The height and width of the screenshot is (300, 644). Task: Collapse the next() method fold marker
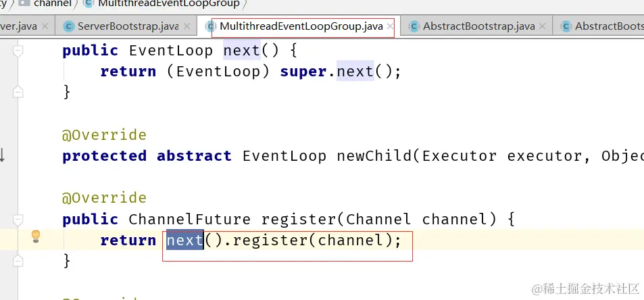click(x=18, y=51)
